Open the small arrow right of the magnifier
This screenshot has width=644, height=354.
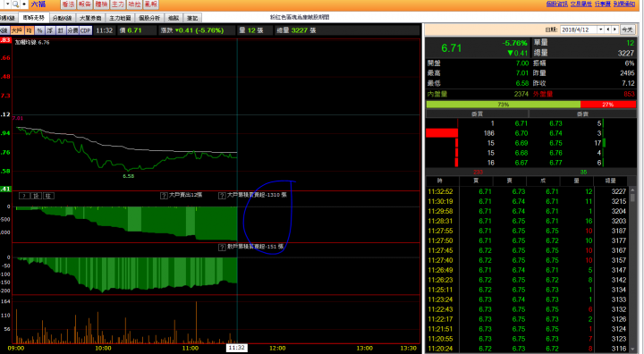[24, 4]
